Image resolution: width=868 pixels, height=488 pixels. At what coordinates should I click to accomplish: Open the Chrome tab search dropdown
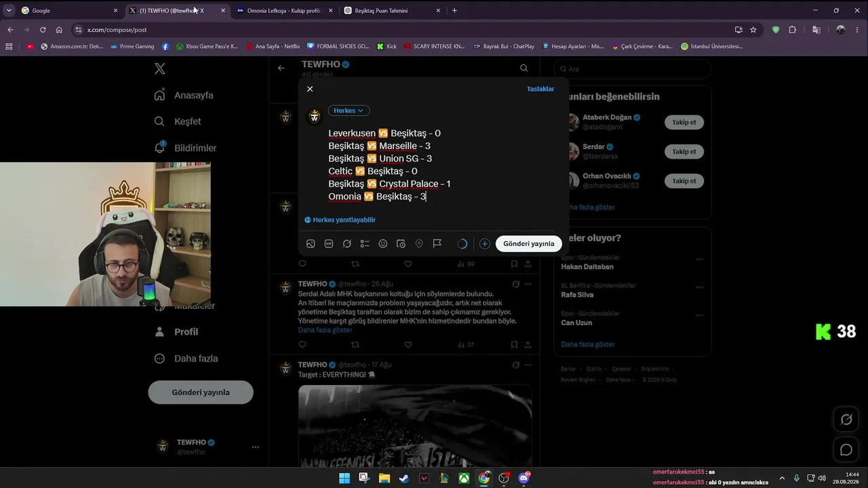click(x=8, y=11)
